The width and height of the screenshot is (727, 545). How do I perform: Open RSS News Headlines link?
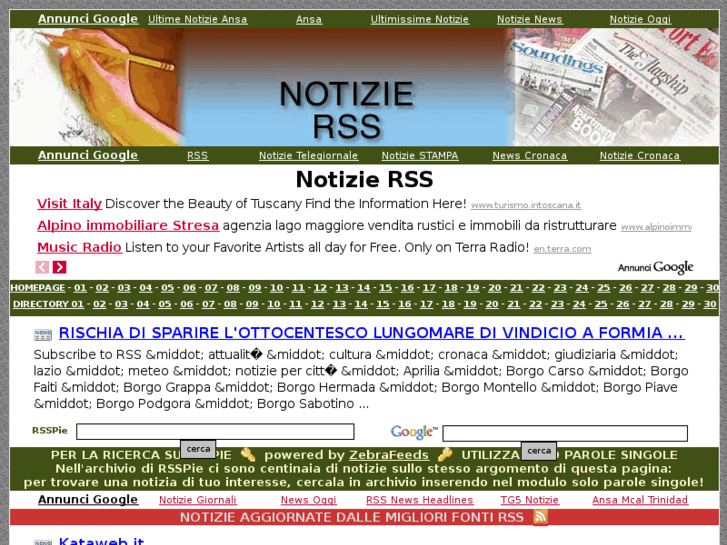coord(420,500)
